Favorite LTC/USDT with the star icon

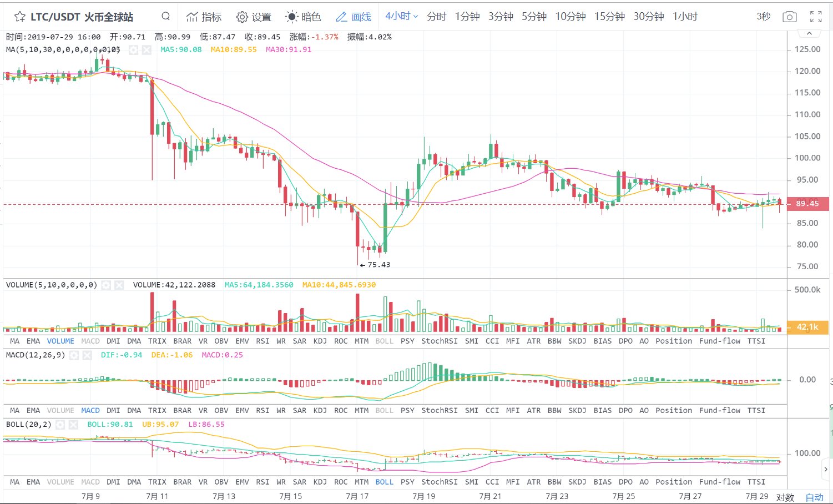[x=19, y=17]
